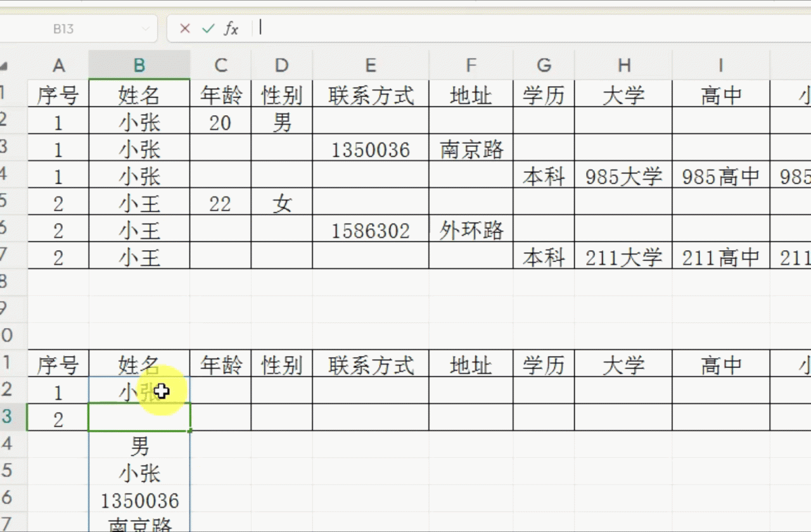Screen dimensions: 811x532
Task: Click the Name Box showing B13
Action: (x=63, y=29)
